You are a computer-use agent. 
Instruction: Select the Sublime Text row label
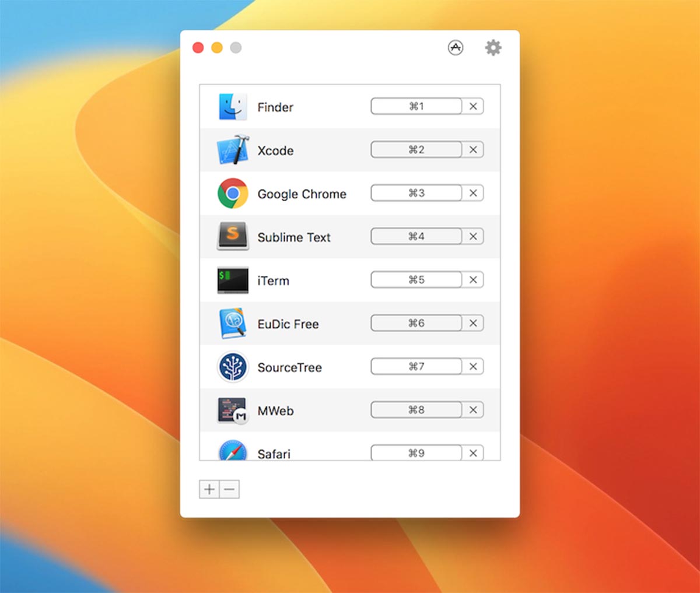point(294,237)
